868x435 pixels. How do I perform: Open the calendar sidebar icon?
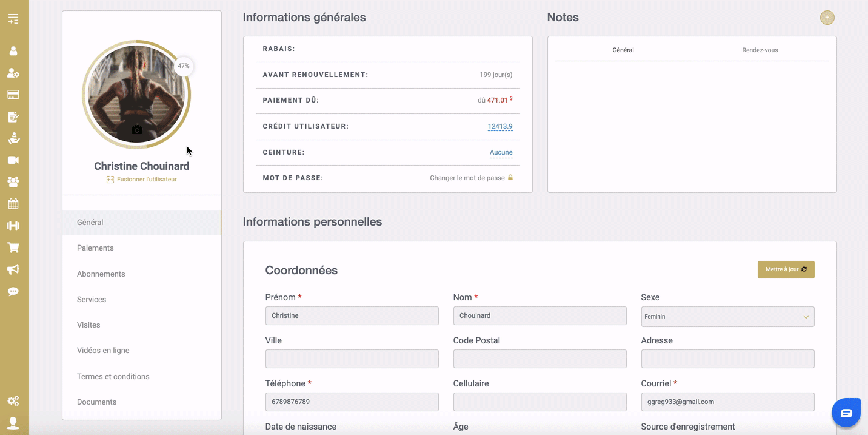click(13, 204)
